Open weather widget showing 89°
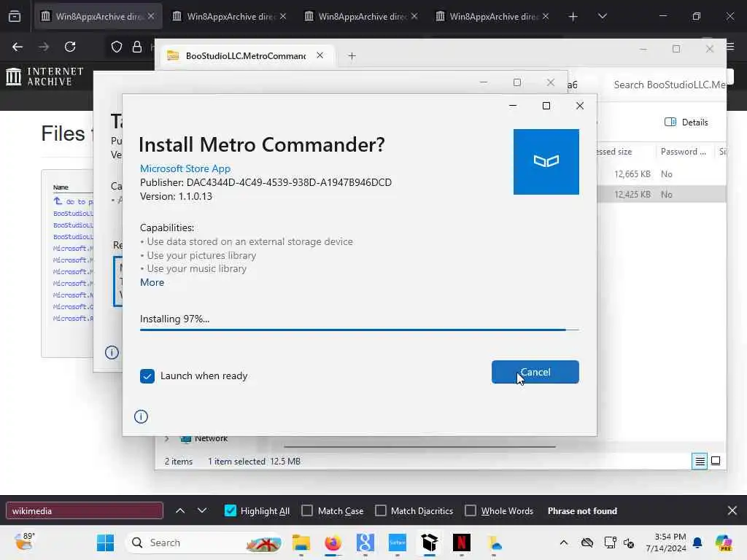 (24, 542)
